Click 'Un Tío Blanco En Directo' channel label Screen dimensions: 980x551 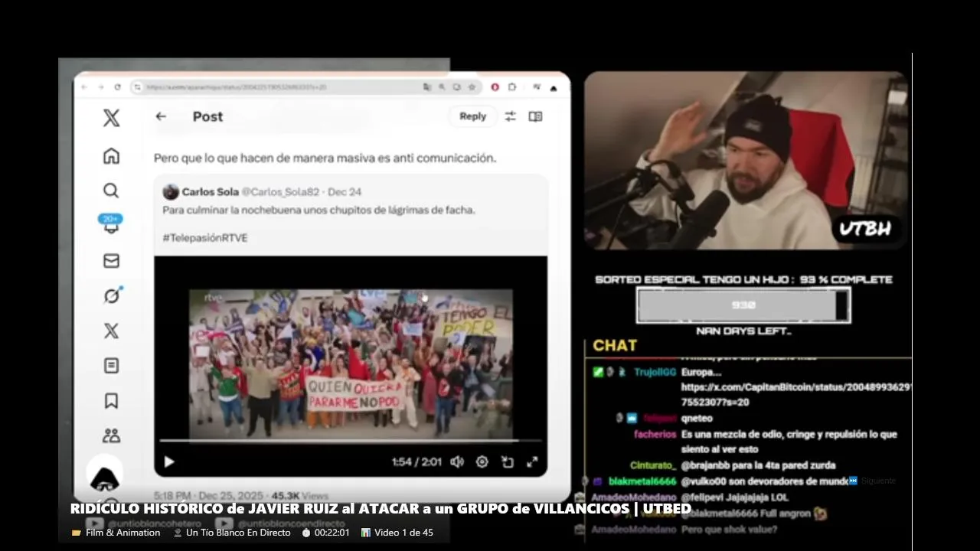(x=238, y=533)
